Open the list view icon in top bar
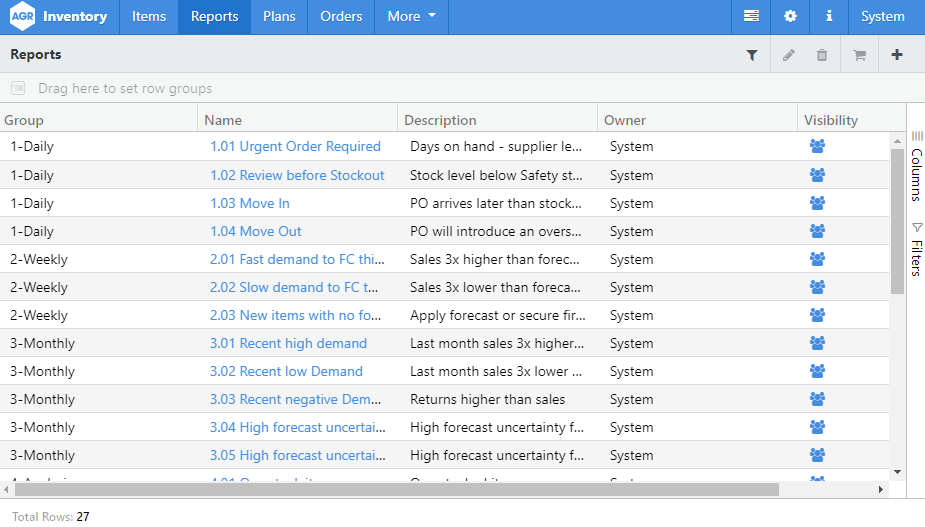This screenshot has width=925, height=527. coord(751,17)
